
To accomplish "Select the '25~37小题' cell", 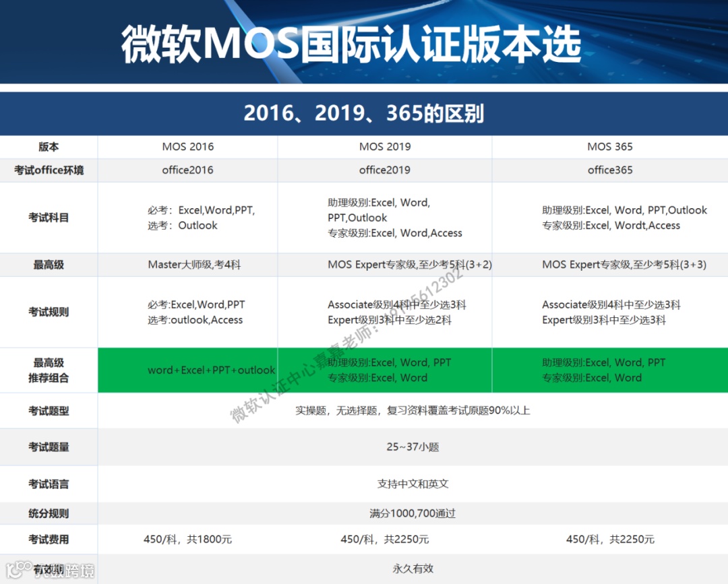I will click(x=413, y=447).
